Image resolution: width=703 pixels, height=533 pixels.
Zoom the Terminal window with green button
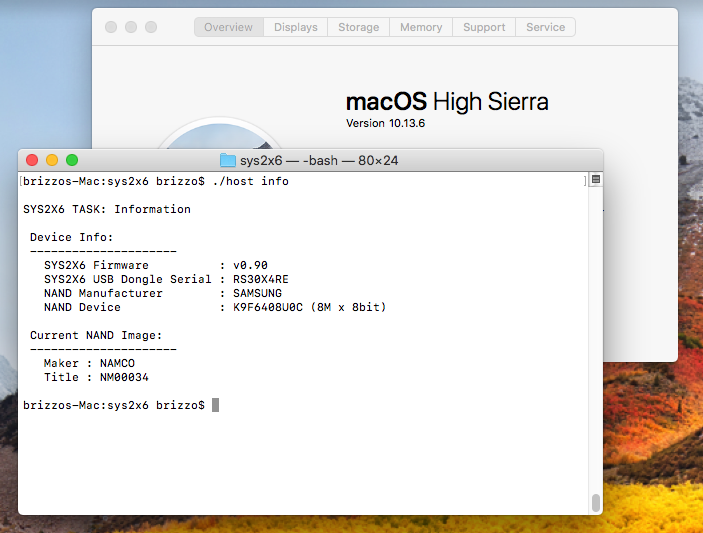72,160
